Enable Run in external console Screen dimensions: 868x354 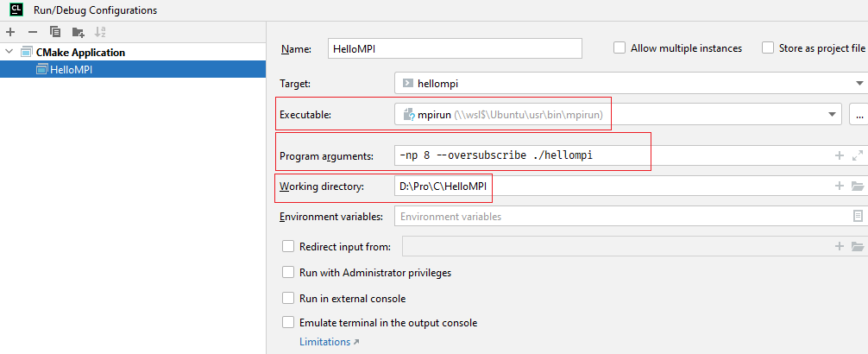click(288, 298)
